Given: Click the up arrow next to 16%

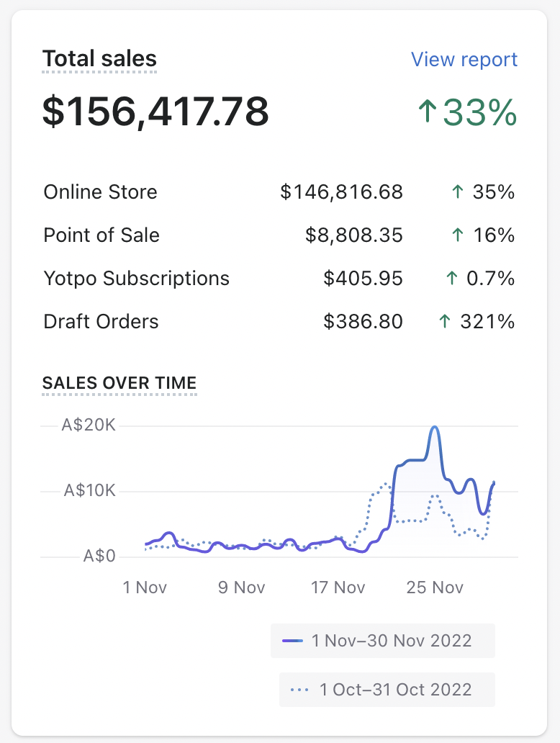Looking at the screenshot, I should [456, 235].
